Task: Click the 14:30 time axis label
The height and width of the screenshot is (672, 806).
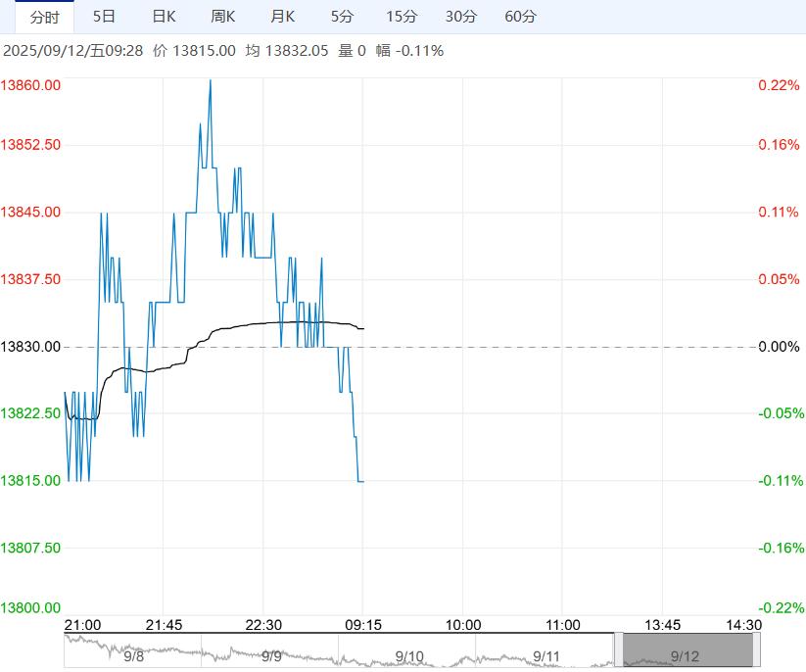Action: (x=743, y=625)
